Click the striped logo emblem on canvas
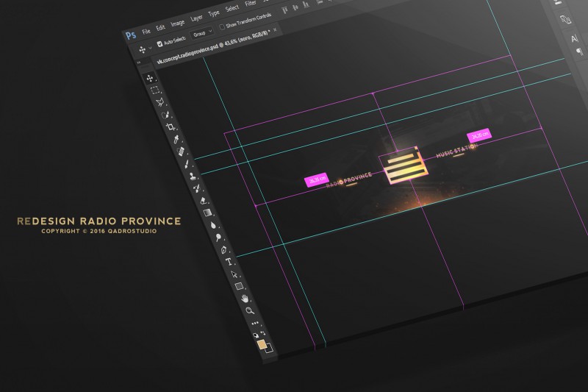 click(405, 165)
